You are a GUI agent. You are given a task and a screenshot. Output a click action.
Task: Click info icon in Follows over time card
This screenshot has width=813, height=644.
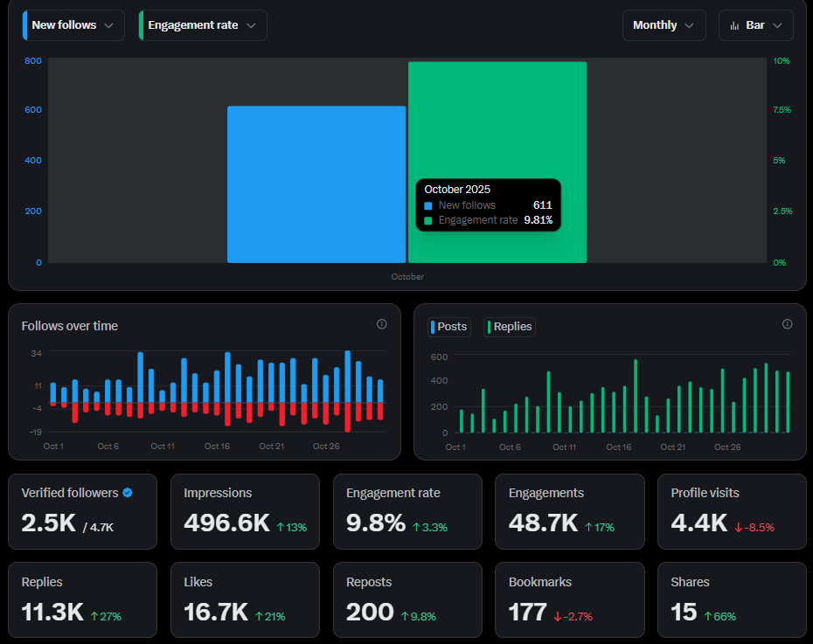(382, 324)
